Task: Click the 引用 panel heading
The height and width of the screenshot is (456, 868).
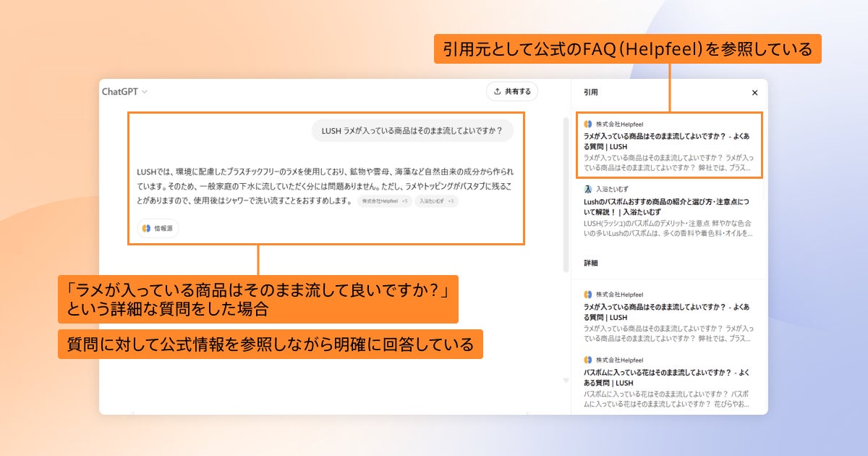Action: (x=591, y=93)
